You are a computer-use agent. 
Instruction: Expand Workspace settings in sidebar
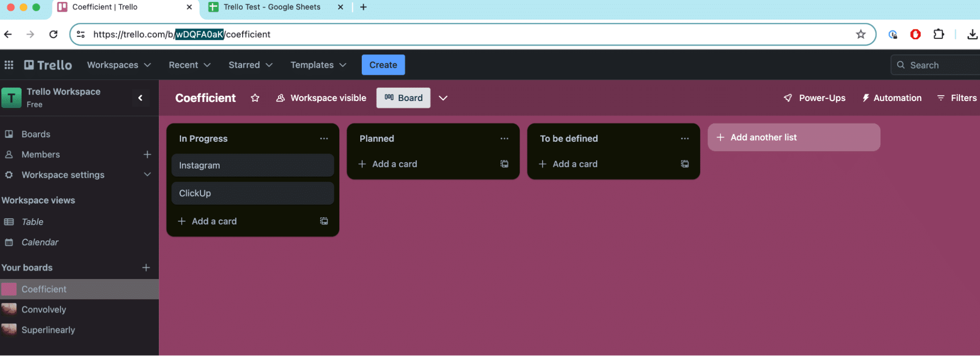(147, 175)
